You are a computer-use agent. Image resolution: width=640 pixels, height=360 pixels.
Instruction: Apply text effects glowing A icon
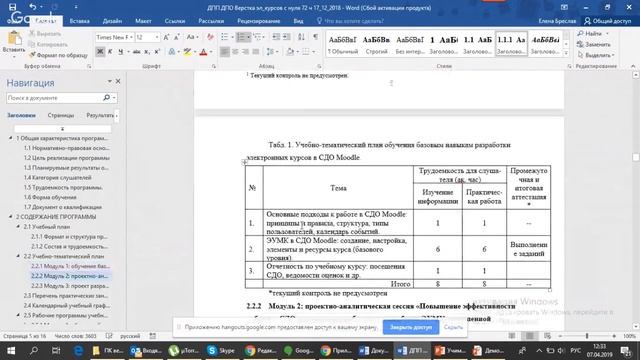click(x=172, y=52)
